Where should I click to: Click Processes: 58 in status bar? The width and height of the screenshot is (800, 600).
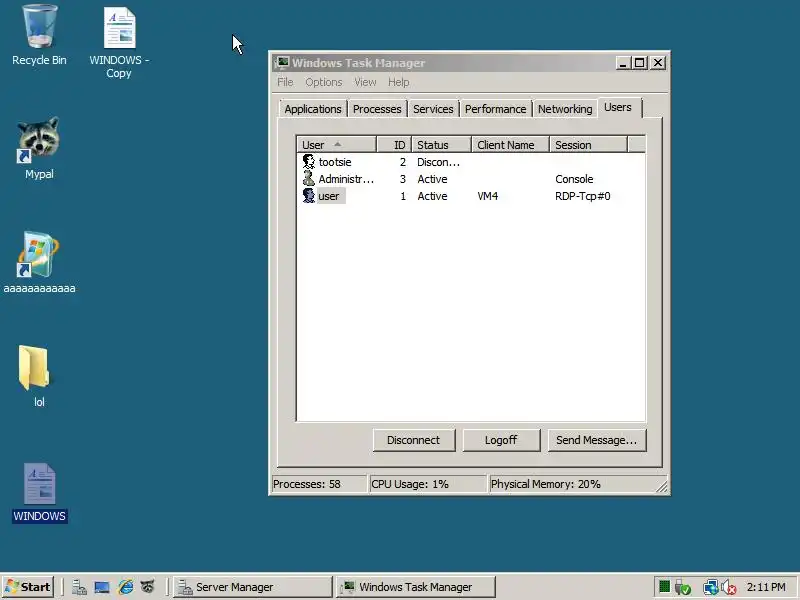coord(319,484)
